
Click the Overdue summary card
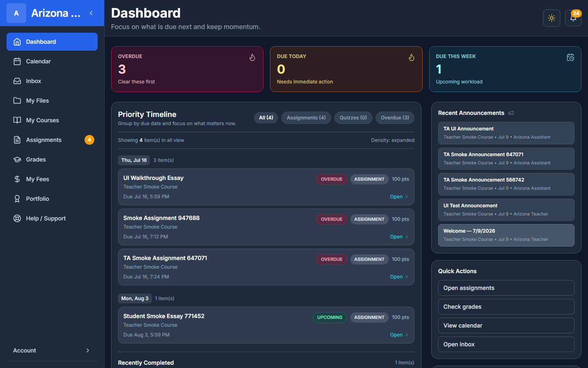pos(187,69)
